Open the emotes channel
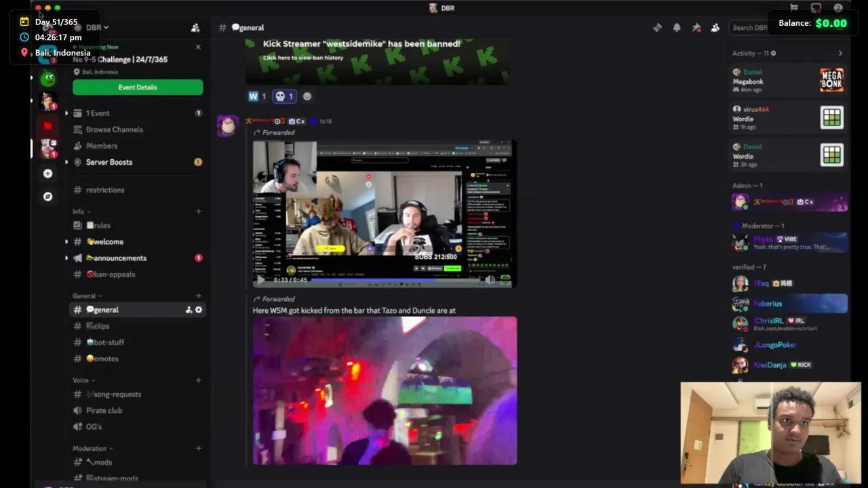 point(138,359)
